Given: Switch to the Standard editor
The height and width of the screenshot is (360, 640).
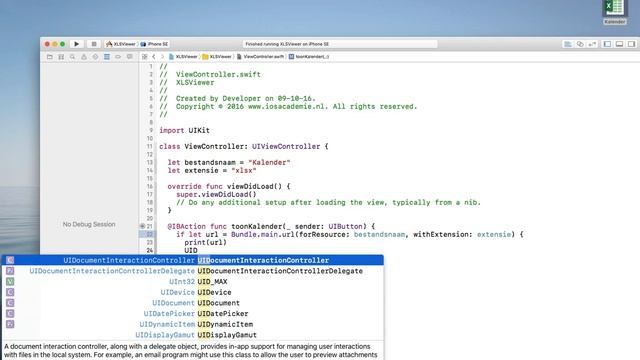Looking at the screenshot, I should click(568, 44).
